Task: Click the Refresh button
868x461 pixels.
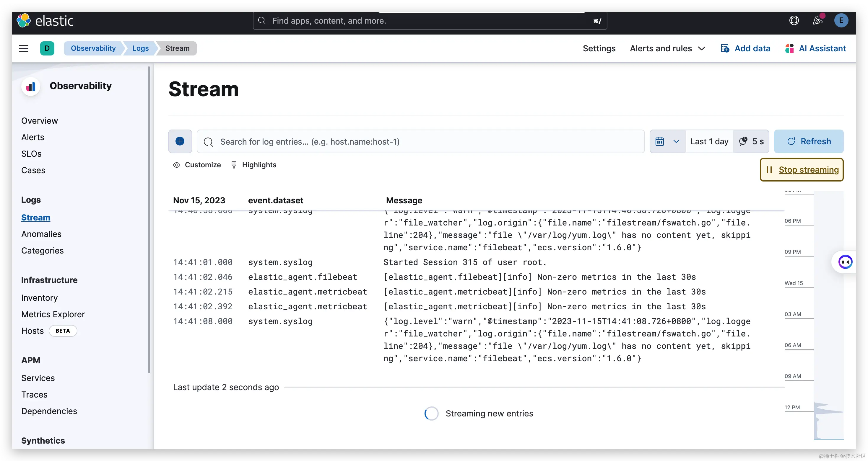Action: (x=809, y=141)
